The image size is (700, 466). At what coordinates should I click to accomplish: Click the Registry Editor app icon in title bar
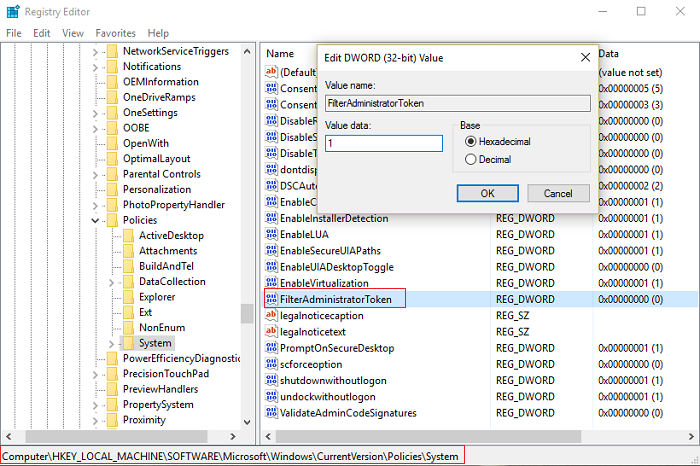point(11,11)
